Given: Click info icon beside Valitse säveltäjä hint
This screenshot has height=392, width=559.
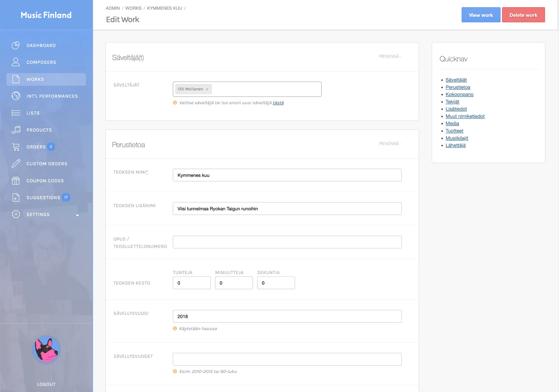Looking at the screenshot, I should [x=175, y=102].
